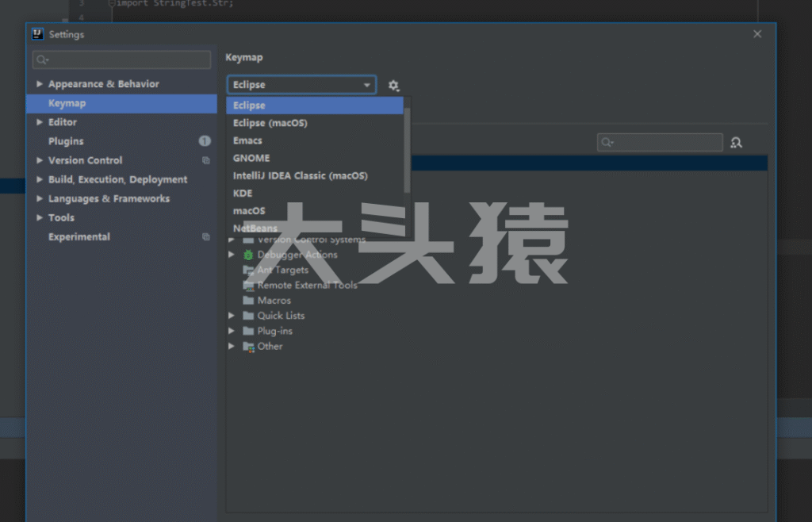Open the Plugins settings page
Screen dimensions: 812x522
point(66,141)
